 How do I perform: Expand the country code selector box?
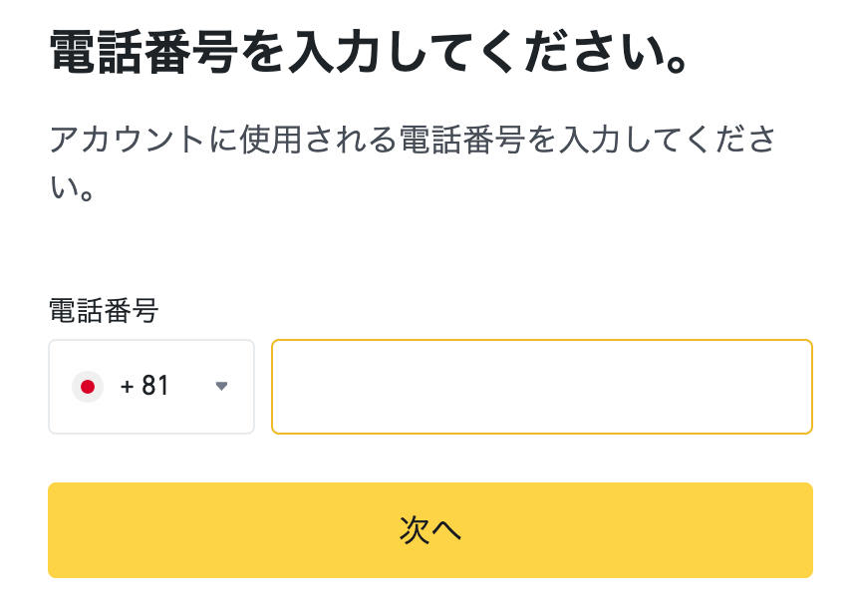[x=151, y=387]
